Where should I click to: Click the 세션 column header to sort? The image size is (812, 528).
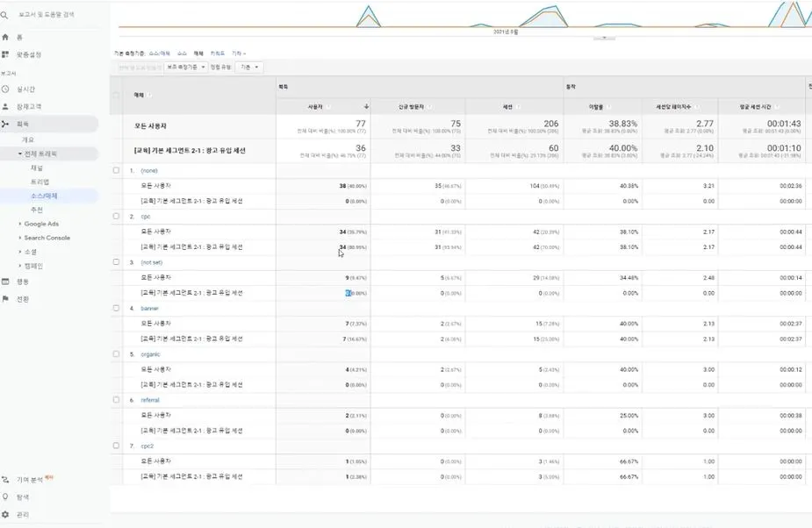pyautogui.click(x=507, y=107)
